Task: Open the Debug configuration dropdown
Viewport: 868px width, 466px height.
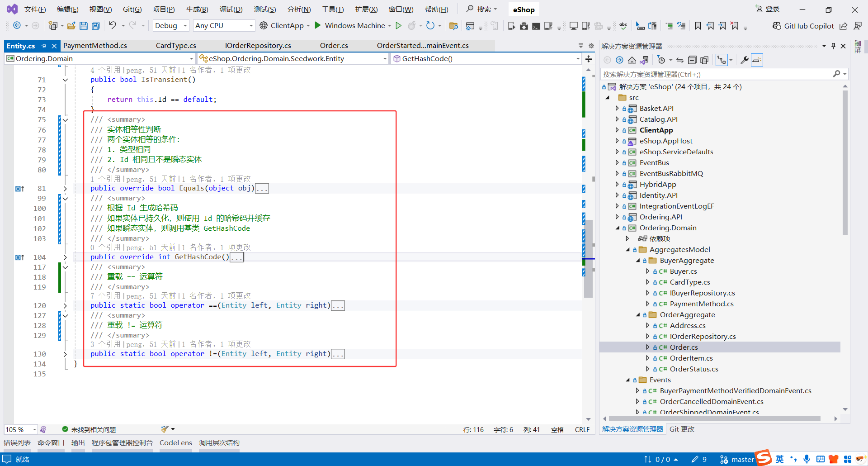Action: click(171, 26)
